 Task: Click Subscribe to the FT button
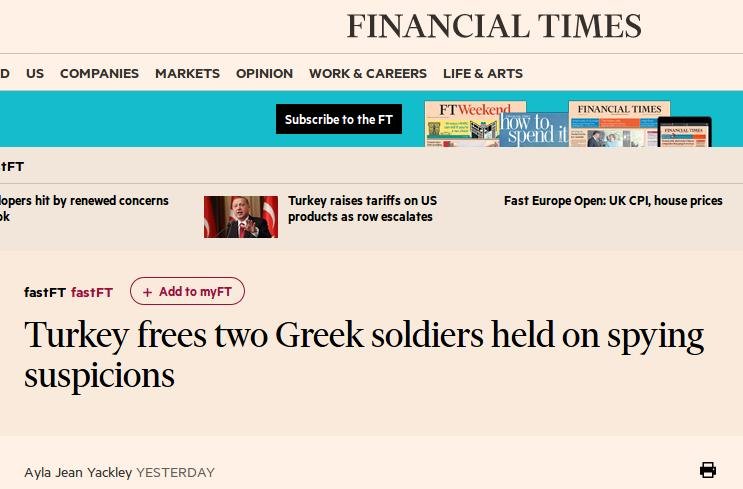point(339,119)
